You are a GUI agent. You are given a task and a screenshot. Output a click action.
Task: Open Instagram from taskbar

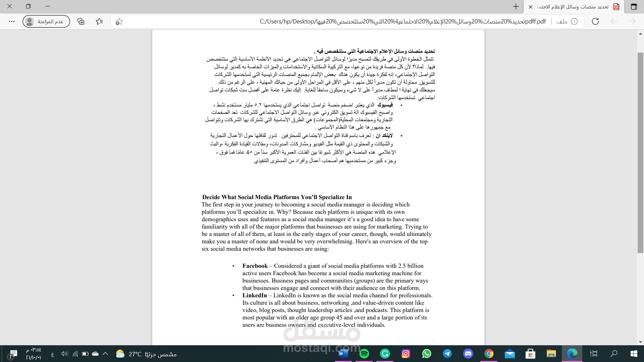click(x=406, y=354)
